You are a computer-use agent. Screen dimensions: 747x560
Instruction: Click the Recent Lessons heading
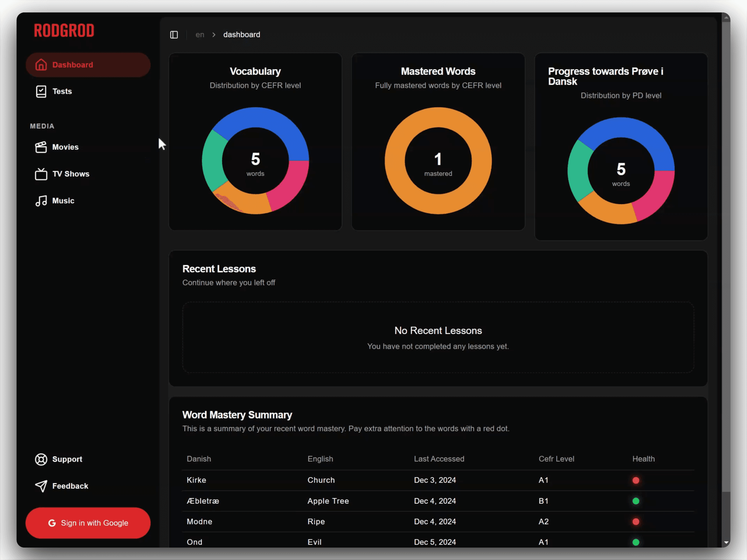[x=219, y=269]
